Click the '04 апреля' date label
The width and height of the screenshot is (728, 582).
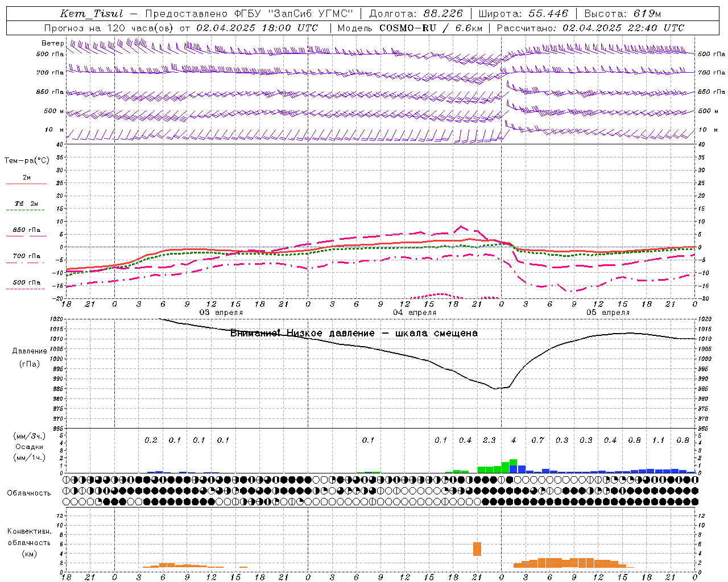(415, 313)
